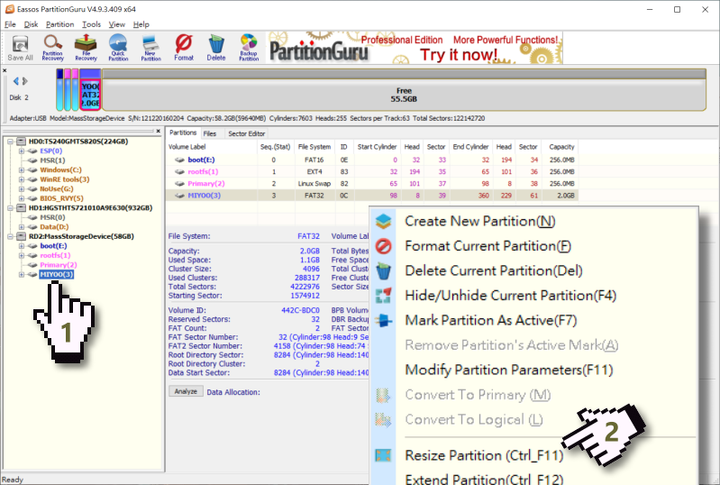Select MIYOO(3) in the tree
Screen dimensions: 720x485
coord(56,275)
